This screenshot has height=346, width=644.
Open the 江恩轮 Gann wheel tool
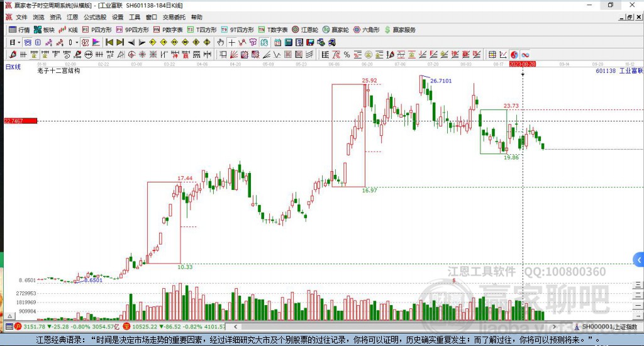point(305,30)
